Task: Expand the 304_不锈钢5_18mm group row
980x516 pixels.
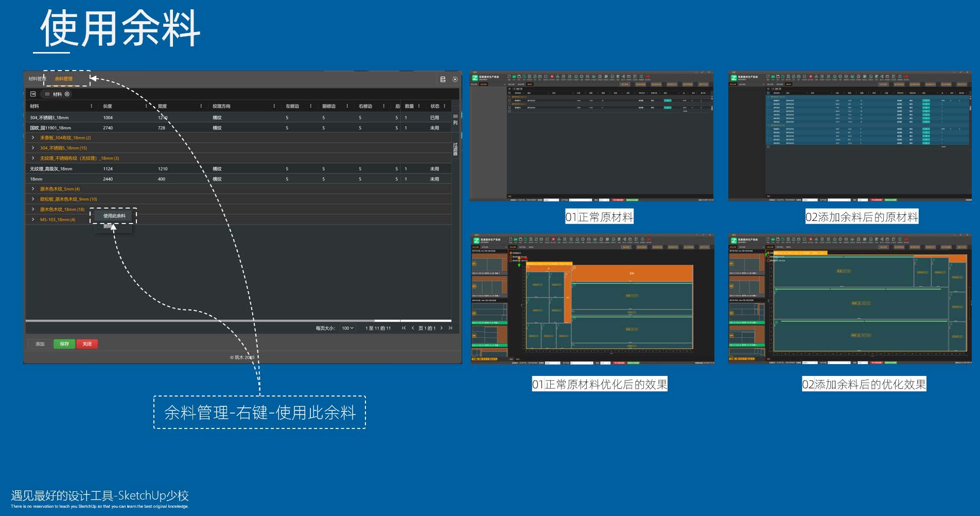Action: pyautogui.click(x=33, y=148)
